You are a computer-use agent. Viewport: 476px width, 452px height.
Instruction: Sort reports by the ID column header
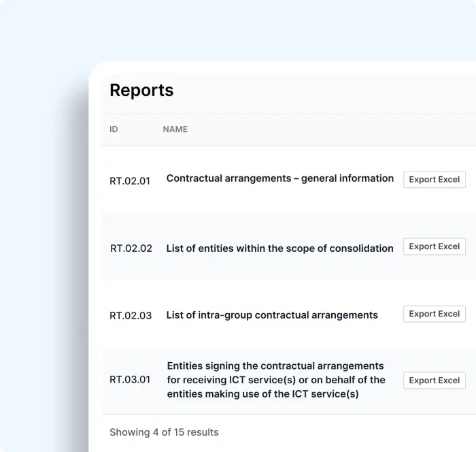114,129
